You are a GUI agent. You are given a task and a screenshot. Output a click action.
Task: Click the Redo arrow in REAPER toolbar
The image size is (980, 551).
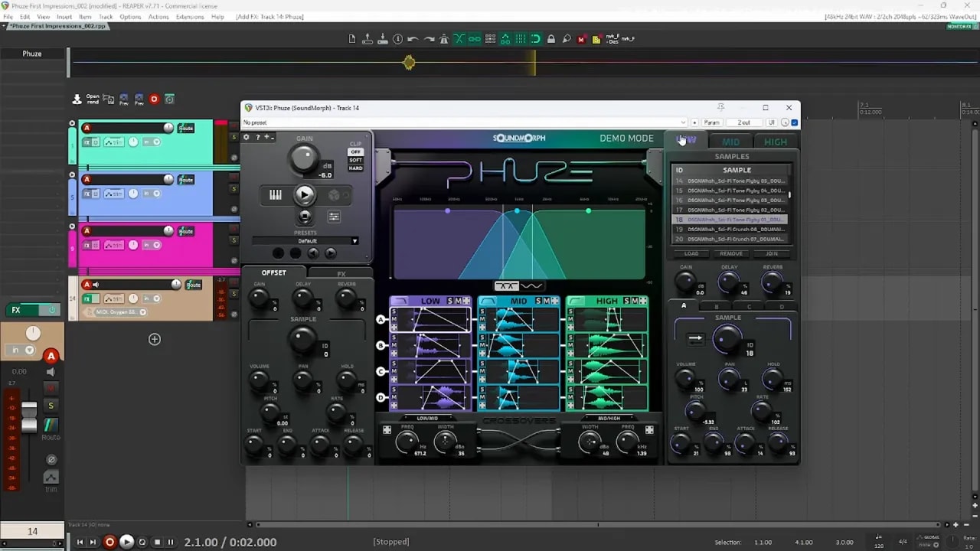[428, 39]
